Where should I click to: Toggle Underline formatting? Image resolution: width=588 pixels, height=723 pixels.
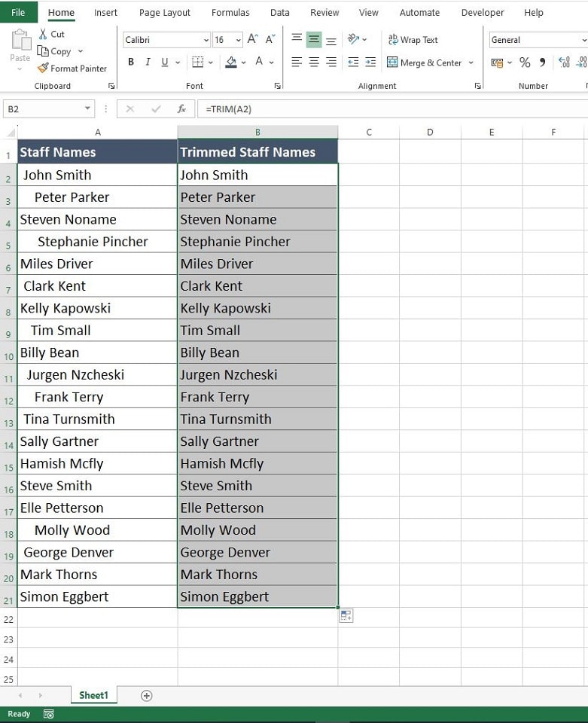pos(165,62)
